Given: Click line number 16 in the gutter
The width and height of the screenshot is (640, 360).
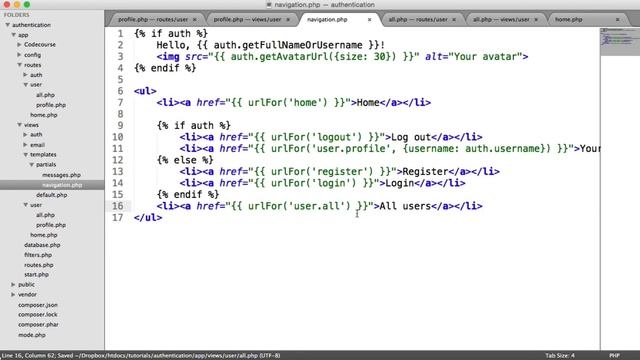Looking at the screenshot, I should pos(118,206).
